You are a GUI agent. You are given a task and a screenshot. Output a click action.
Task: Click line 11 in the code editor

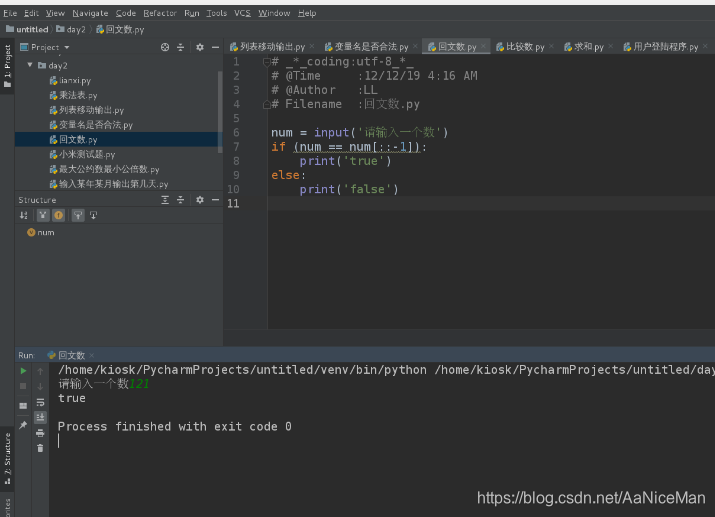[x=491, y=203]
